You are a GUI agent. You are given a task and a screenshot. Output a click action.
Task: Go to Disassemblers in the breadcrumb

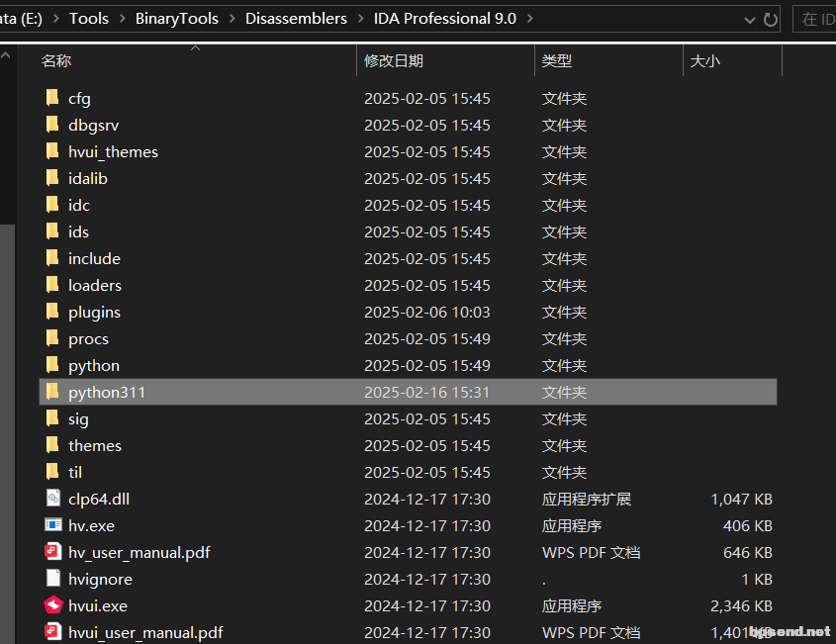pyautogui.click(x=296, y=19)
